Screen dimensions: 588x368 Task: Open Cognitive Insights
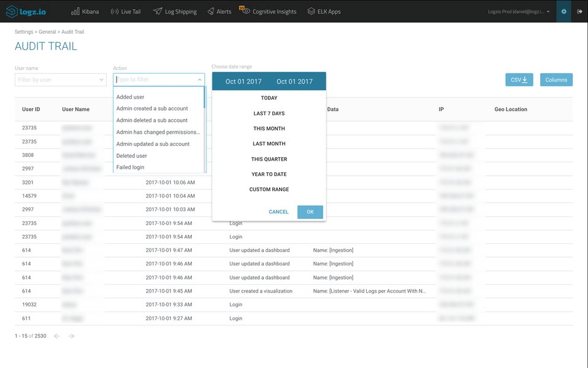[268, 11]
